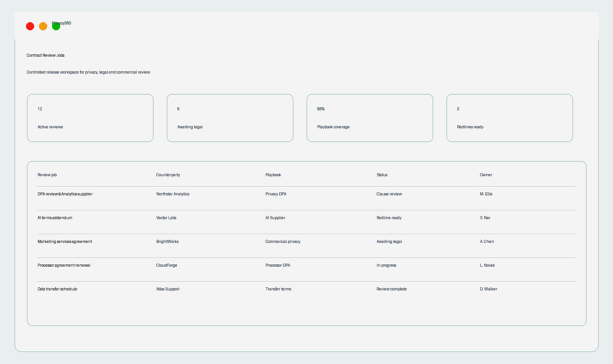Click the Commercial privacy playbook cell

pyautogui.click(x=283, y=241)
